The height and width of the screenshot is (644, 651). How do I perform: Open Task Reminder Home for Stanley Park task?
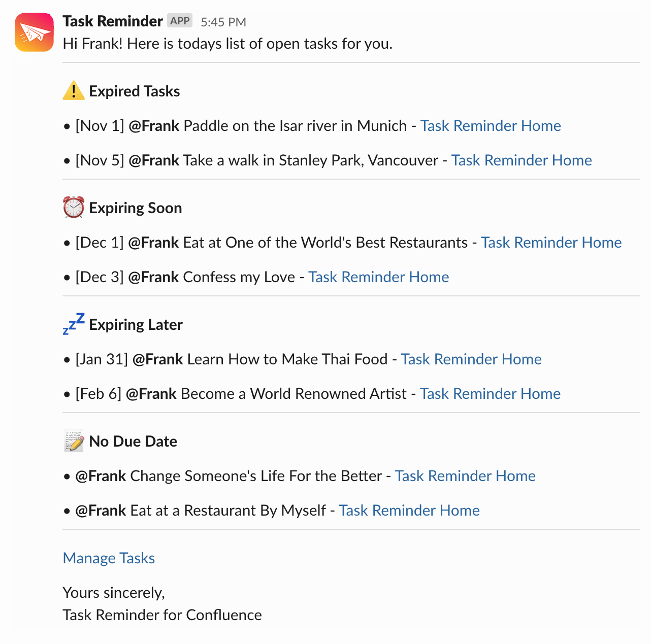[522, 160]
